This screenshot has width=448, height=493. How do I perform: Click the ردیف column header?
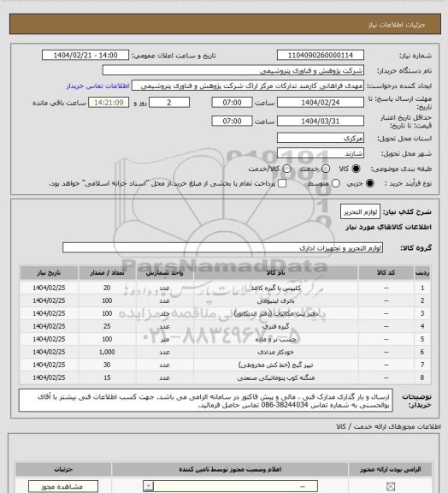tap(422, 273)
